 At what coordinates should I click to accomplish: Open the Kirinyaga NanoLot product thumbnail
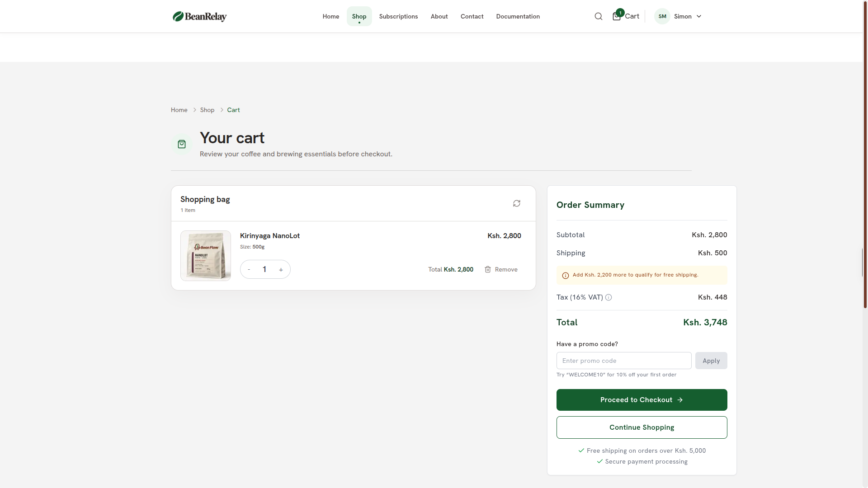tap(206, 256)
